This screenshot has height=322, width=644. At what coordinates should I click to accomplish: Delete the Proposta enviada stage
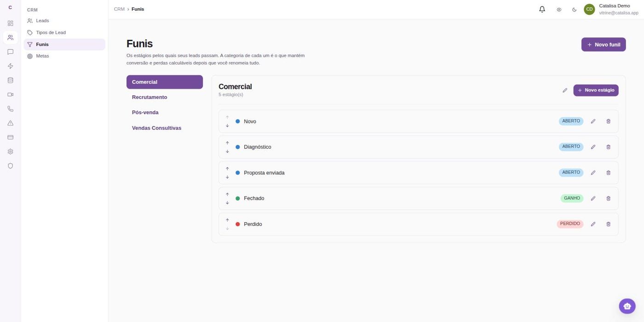coord(608,173)
